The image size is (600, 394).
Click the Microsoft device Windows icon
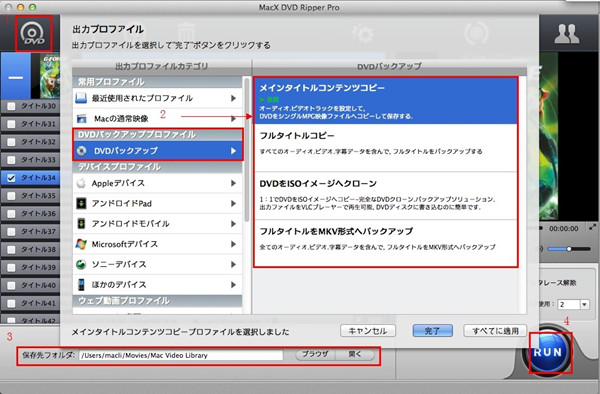[81, 244]
